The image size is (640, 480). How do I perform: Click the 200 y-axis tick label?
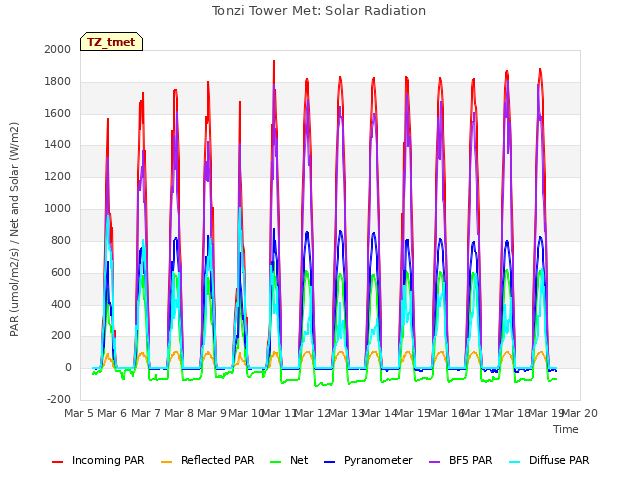pyautogui.click(x=61, y=336)
